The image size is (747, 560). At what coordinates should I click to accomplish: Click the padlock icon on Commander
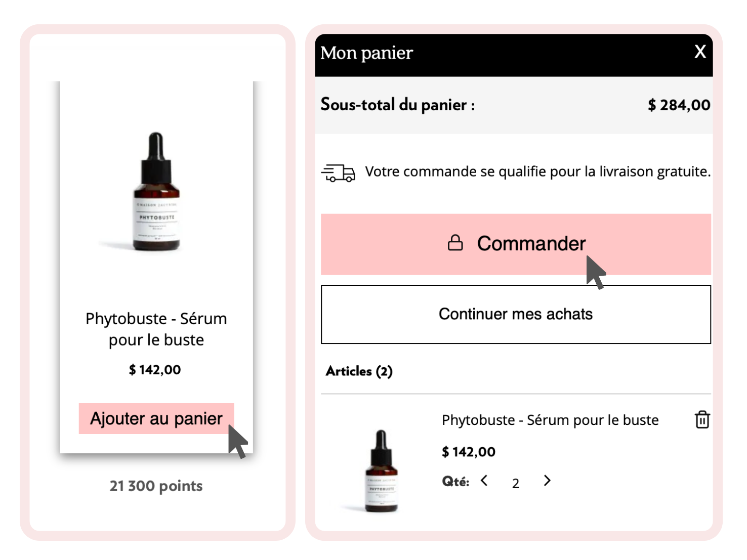point(455,243)
